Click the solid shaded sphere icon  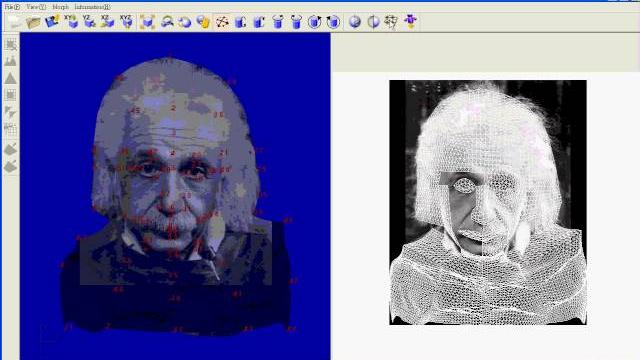point(355,22)
